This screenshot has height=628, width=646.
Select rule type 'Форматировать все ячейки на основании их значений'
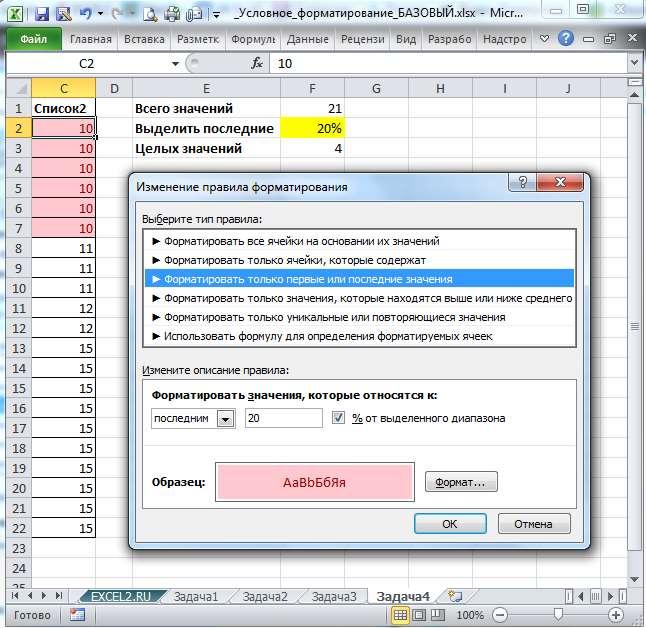pos(359,241)
